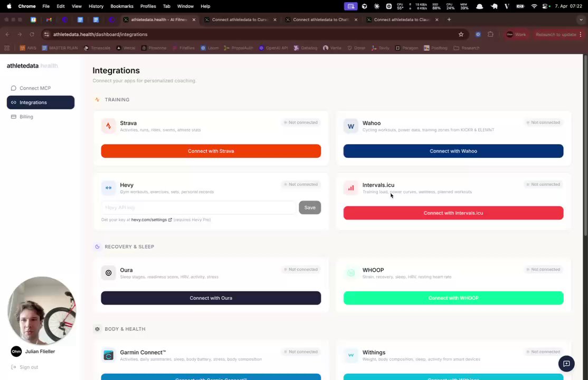Open the chat support widget
Screen dimensions: 588x380
566,364
